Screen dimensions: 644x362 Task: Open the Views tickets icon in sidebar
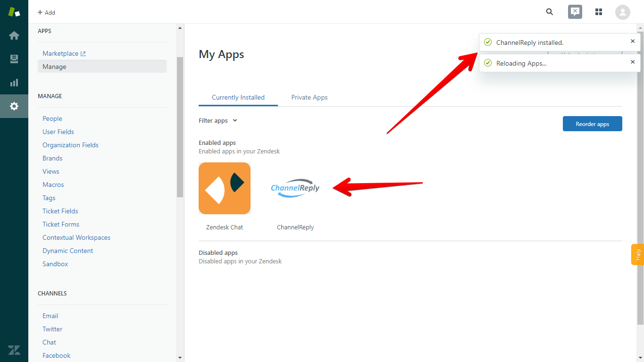click(14, 59)
